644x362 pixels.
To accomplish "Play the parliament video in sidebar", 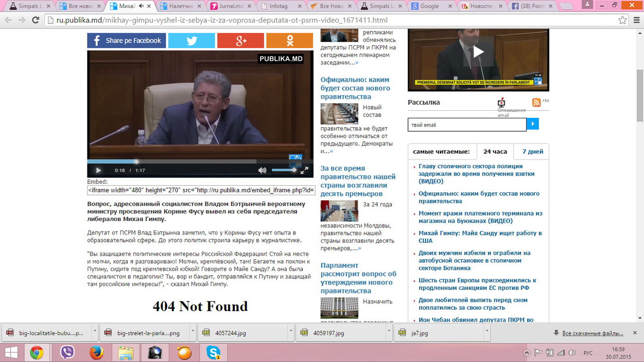I will 478,52.
